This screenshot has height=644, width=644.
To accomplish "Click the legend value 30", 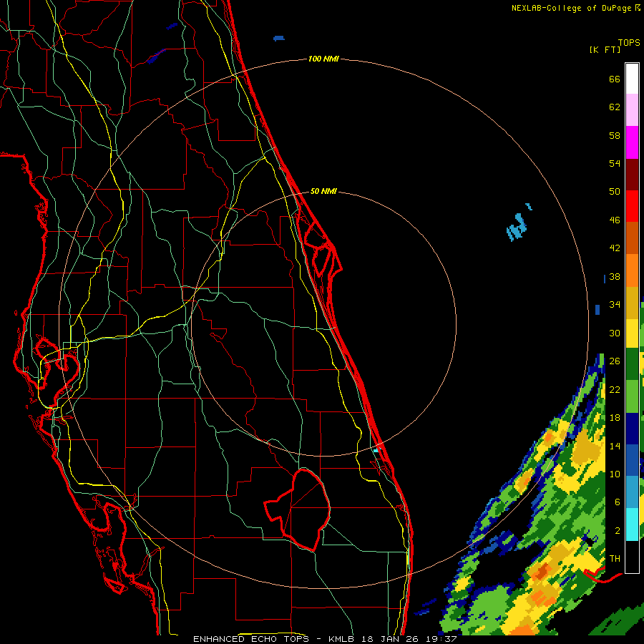I will [x=615, y=333].
